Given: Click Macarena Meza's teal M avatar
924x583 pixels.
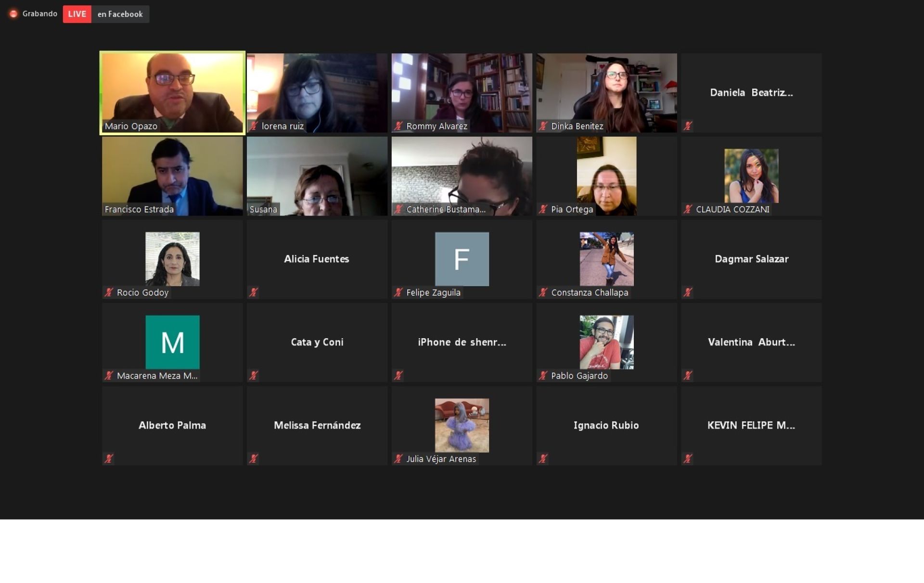Looking at the screenshot, I should (x=172, y=342).
